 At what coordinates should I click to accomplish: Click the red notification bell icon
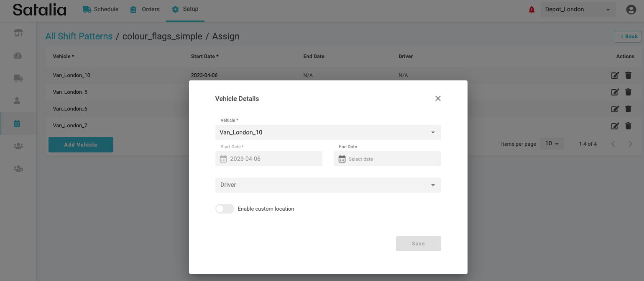532,10
